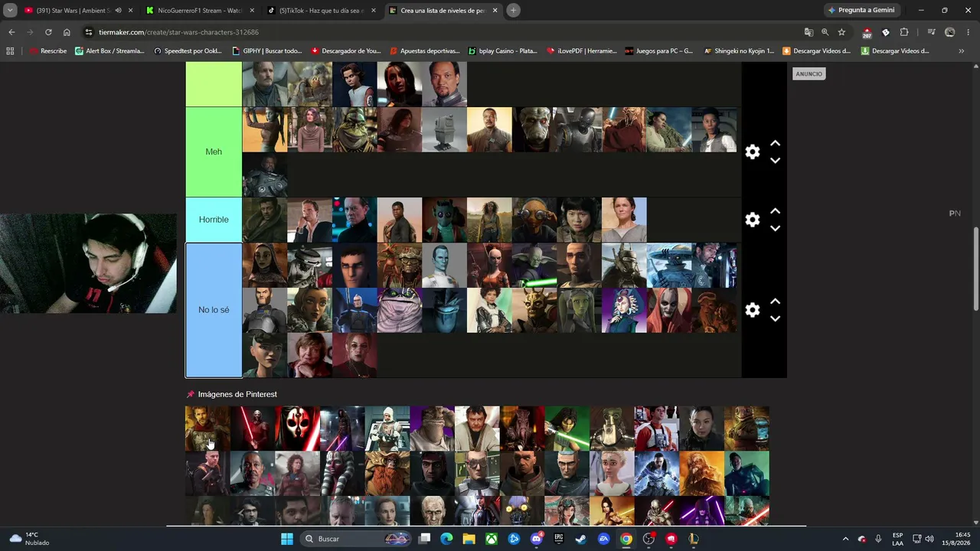Open settings gear for the No lo sé tier
Viewport: 980px width, 551px height.
(753, 310)
